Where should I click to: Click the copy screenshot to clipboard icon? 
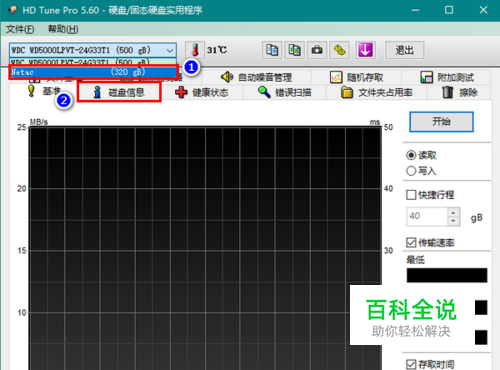pos(294,50)
